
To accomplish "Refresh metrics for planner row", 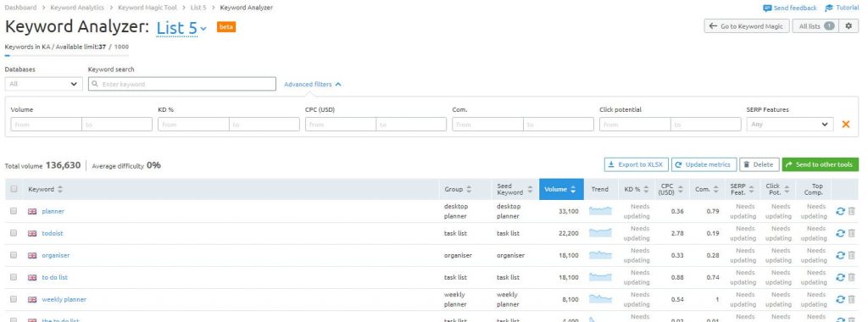I will (x=840, y=211).
